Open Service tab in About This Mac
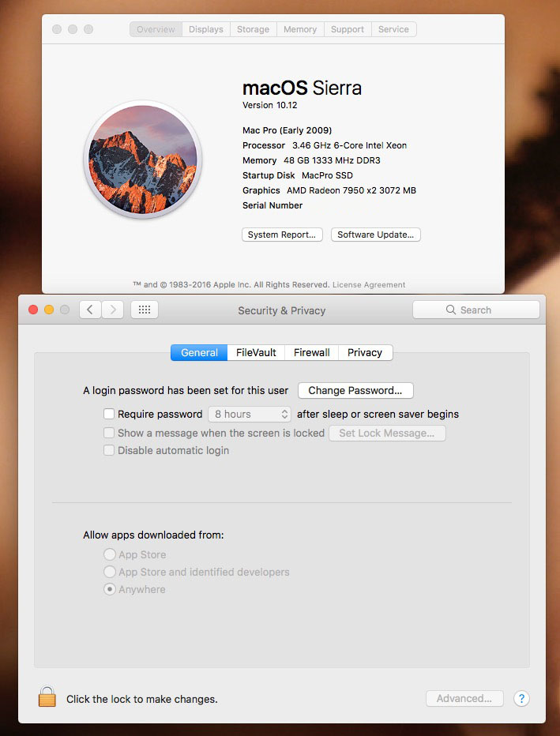The height and width of the screenshot is (736, 560). point(393,29)
